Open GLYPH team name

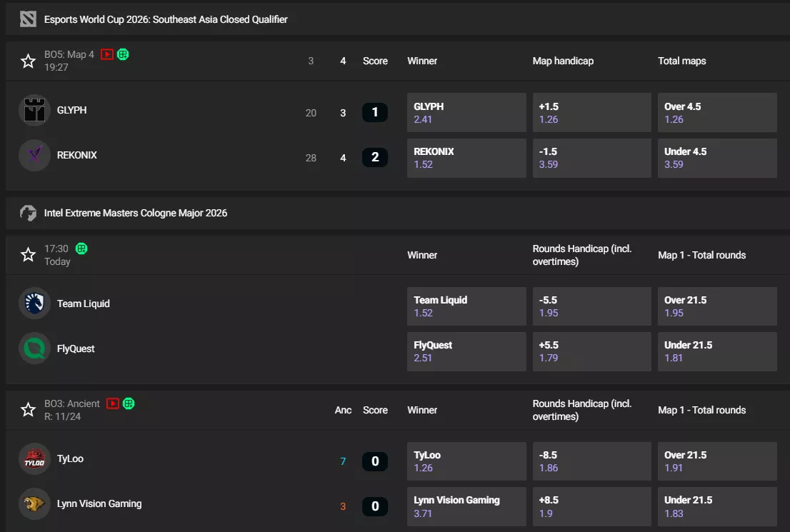click(71, 110)
